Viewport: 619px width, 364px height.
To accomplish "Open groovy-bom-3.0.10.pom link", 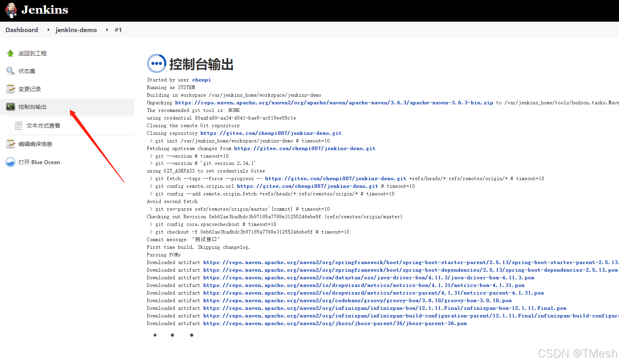I will pyautogui.click(x=358, y=301).
